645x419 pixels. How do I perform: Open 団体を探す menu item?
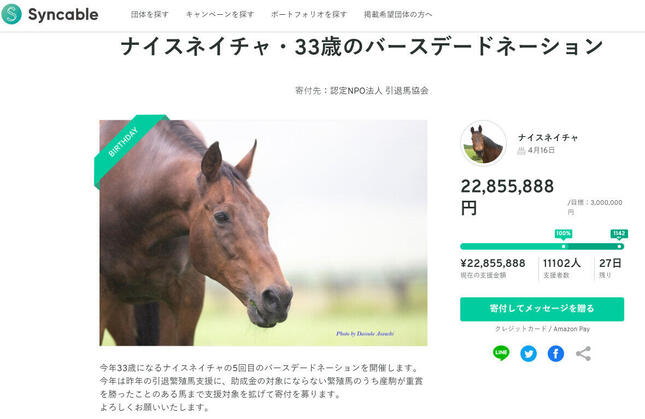(x=150, y=14)
